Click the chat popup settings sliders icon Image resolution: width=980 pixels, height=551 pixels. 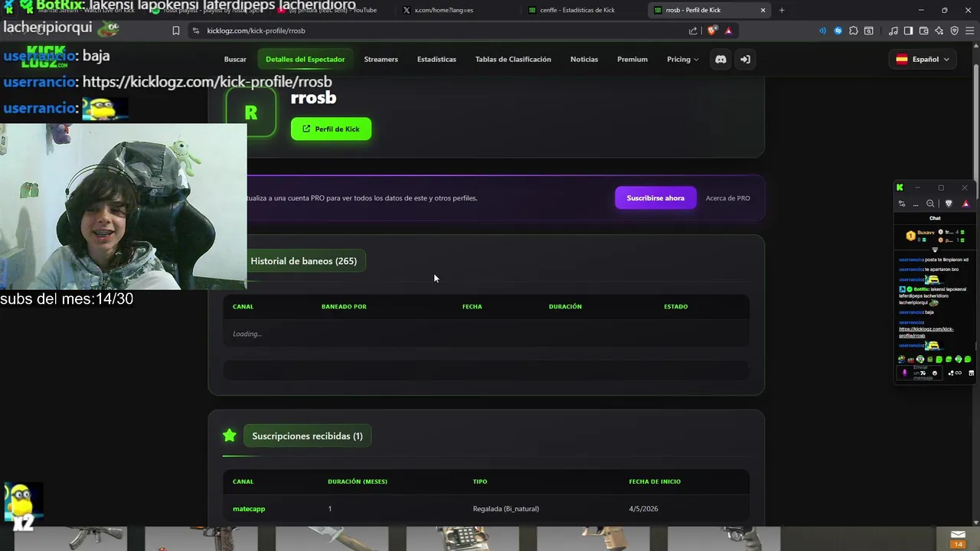click(x=902, y=204)
